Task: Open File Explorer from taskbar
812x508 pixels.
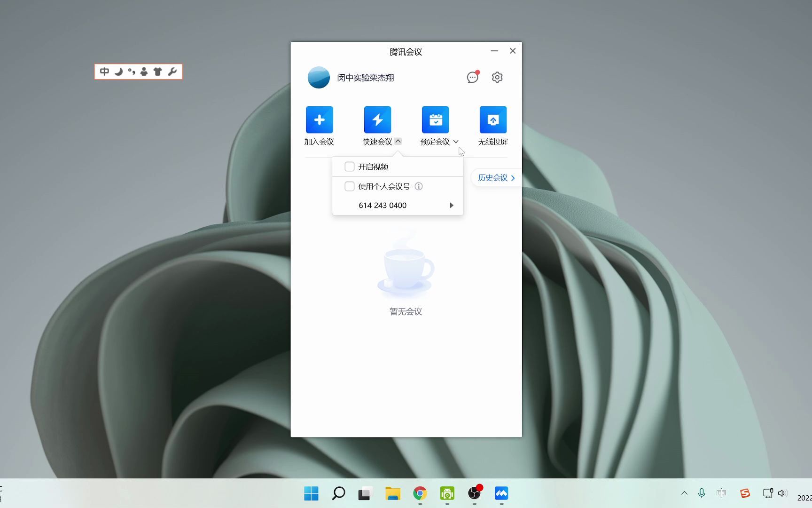Action: (x=393, y=493)
